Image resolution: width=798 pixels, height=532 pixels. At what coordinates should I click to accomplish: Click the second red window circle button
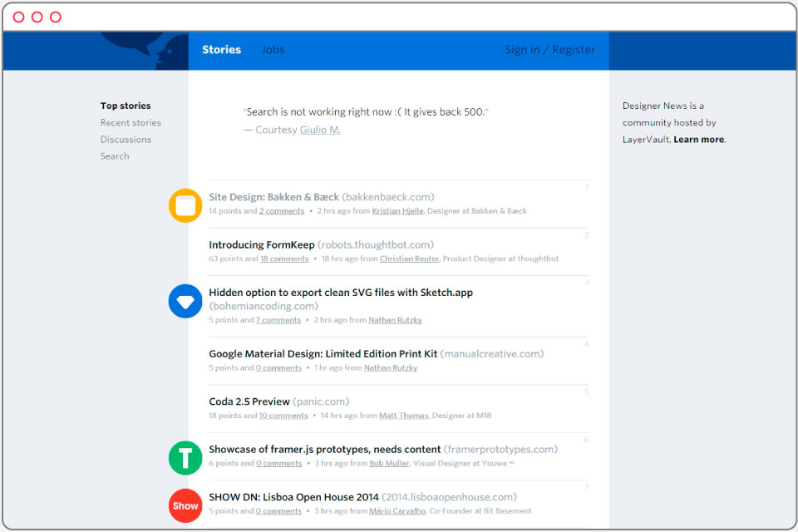(x=37, y=17)
